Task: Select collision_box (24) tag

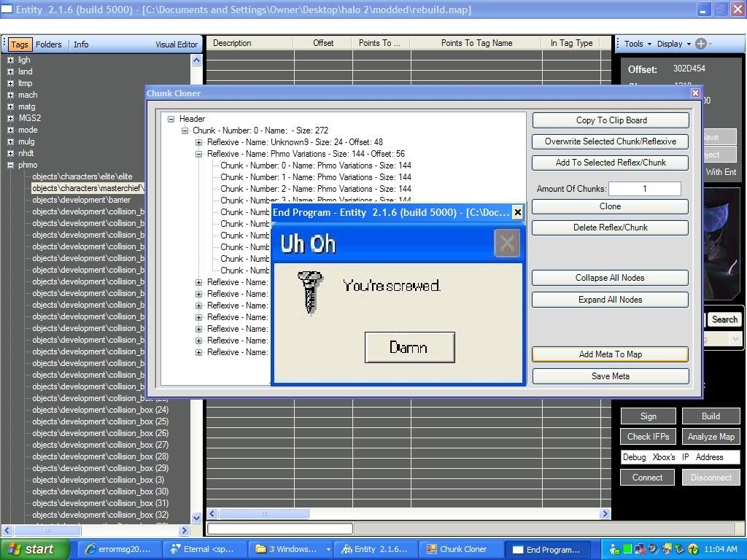Action: pyautogui.click(x=101, y=410)
